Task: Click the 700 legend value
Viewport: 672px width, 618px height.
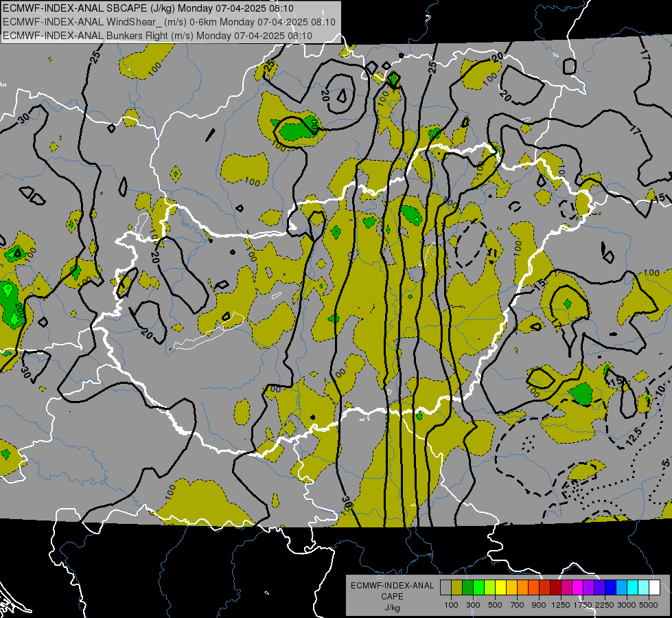Action: 518,605
